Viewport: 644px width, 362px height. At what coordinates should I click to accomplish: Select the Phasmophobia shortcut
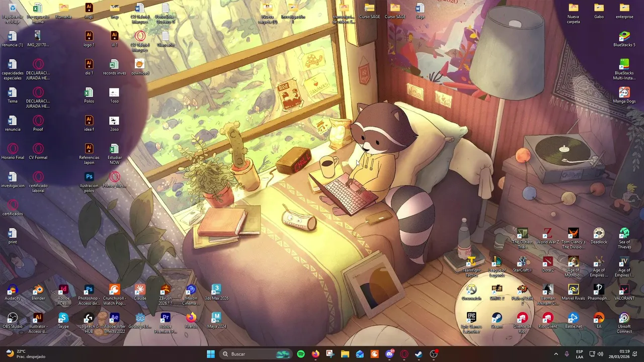click(x=599, y=293)
